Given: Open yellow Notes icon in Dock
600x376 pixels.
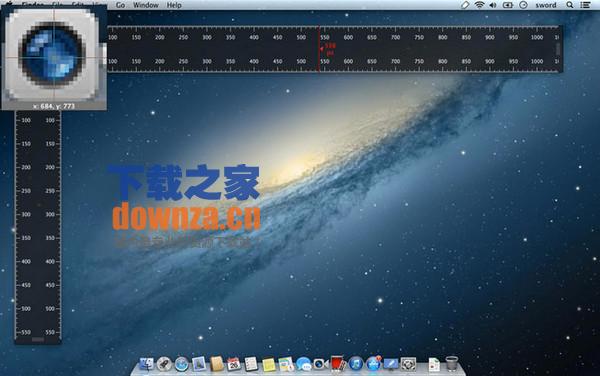Looking at the screenshot, I should [269, 365].
